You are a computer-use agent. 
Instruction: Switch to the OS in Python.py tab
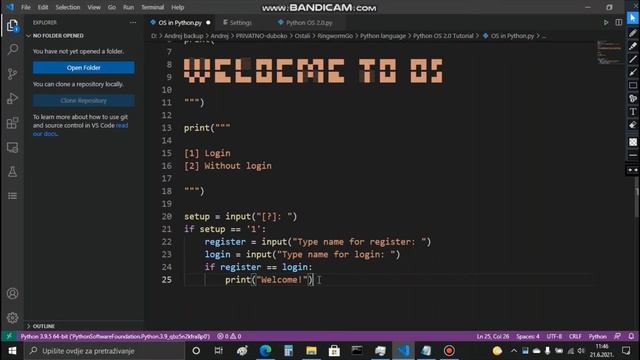(181, 22)
